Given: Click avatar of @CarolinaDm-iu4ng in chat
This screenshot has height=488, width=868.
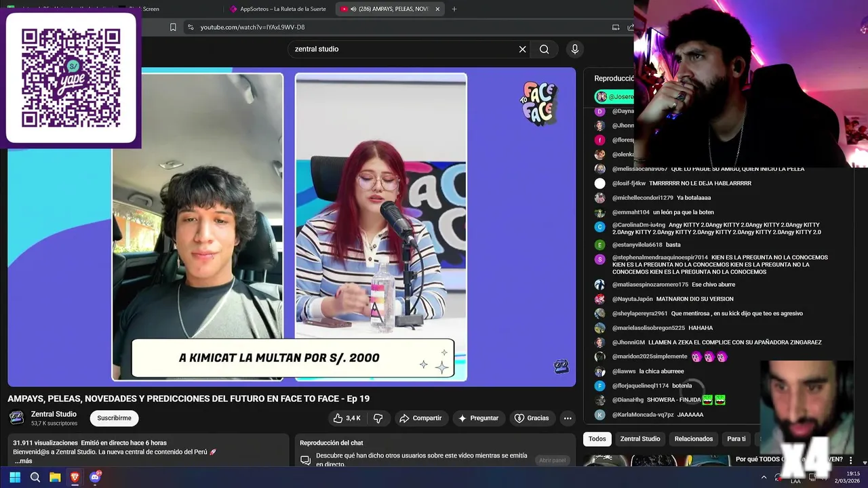Looking at the screenshot, I should (599, 227).
